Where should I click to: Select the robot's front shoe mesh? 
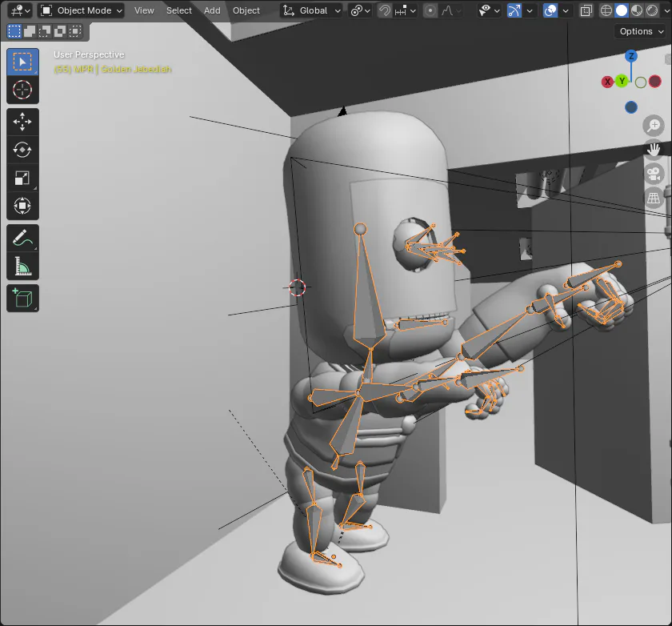322,569
